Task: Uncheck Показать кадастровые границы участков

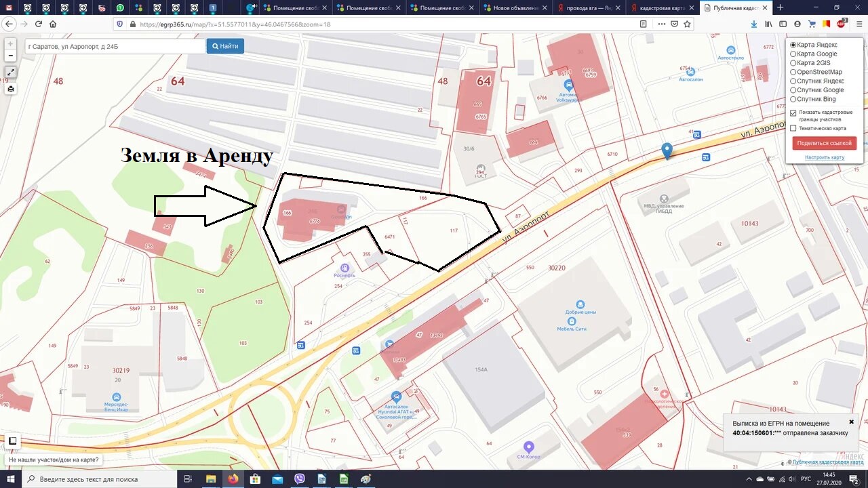Action: 793,113
